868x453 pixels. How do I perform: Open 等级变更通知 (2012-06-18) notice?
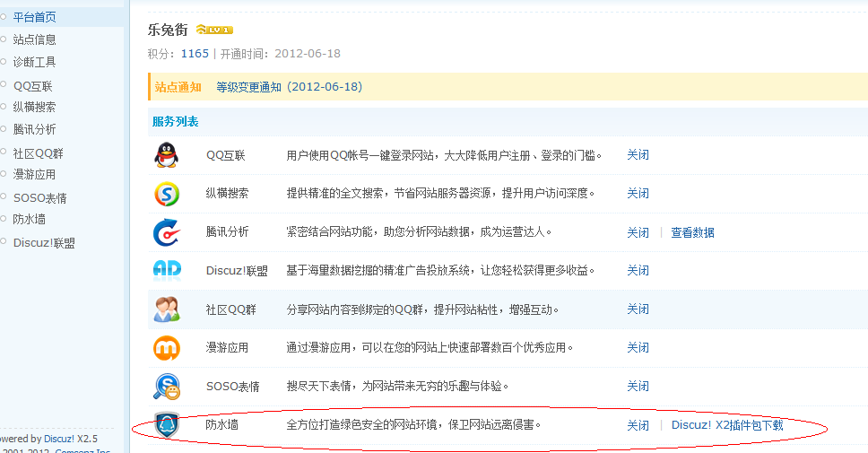289,87
